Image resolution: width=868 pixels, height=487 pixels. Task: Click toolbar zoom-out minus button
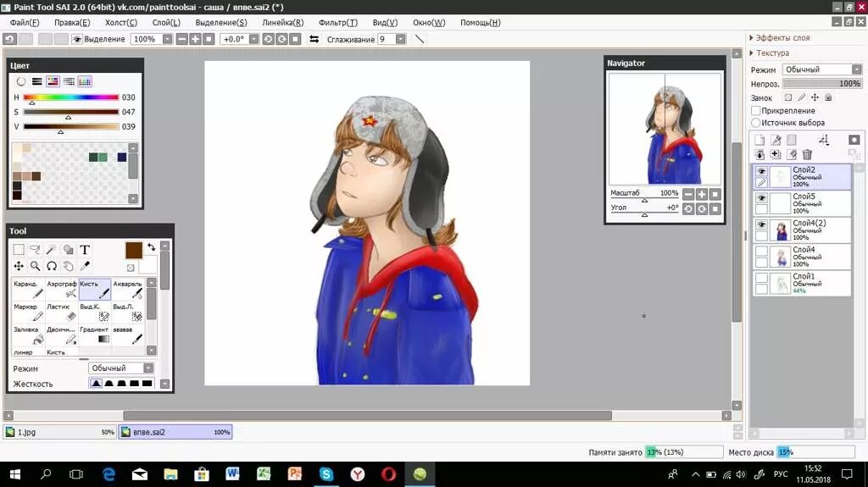pyautogui.click(x=181, y=39)
